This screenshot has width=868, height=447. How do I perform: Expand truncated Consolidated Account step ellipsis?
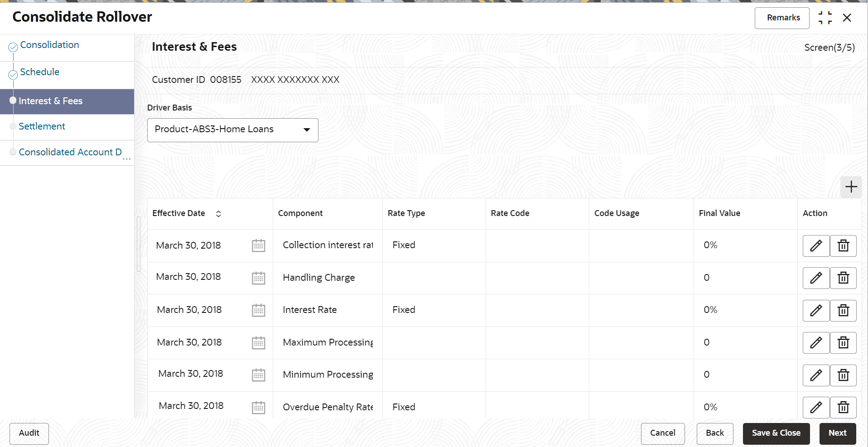pos(126,159)
